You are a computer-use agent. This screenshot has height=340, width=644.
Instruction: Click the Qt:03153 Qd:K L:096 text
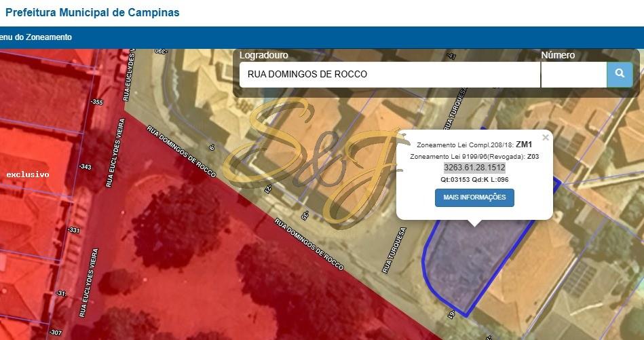tap(474, 179)
